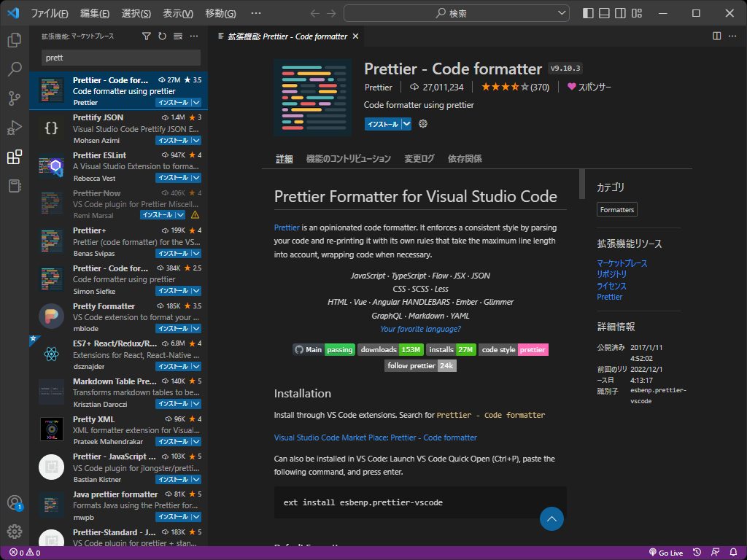Close the Prettier extension tab

[355, 36]
